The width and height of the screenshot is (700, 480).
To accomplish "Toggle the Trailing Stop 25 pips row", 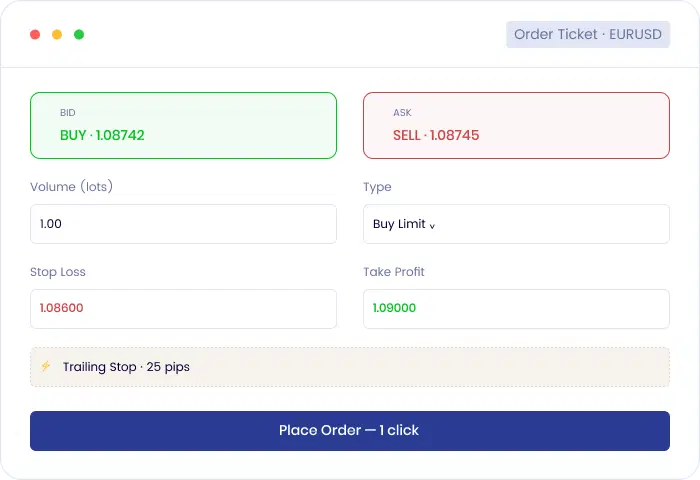I will point(350,367).
